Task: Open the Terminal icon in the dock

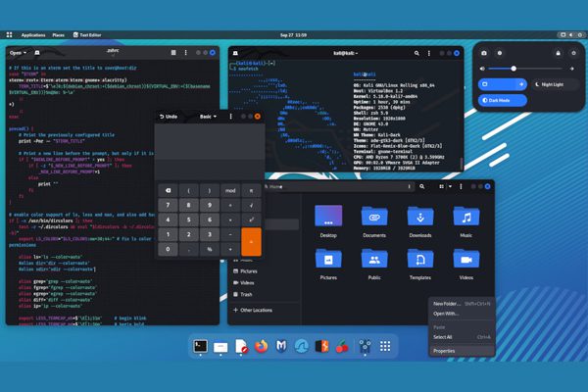Action: (x=201, y=346)
